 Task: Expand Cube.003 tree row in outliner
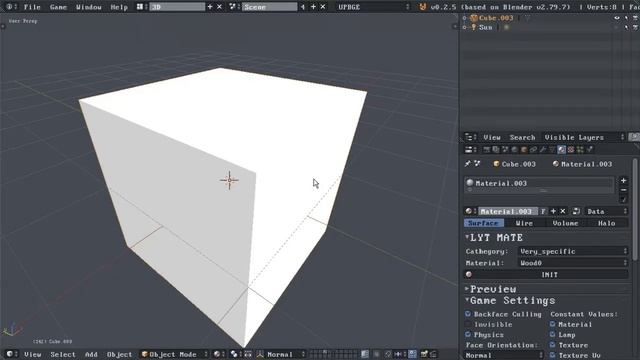(464, 18)
